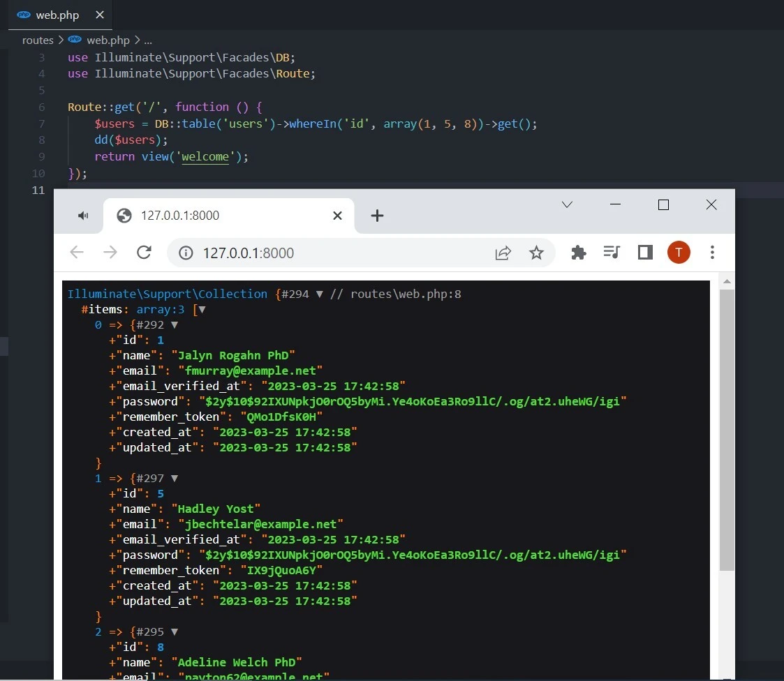Close the 127.0.0.1:8000 browser tab

point(337,216)
